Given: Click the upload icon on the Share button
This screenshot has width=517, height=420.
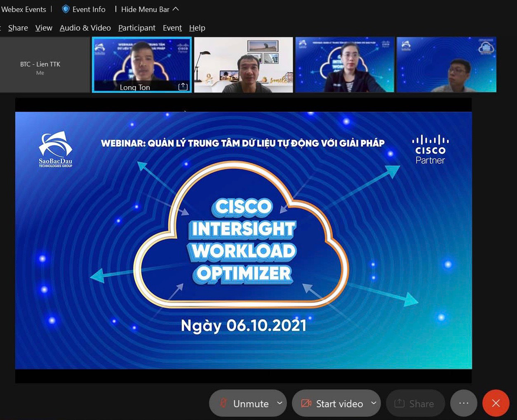Looking at the screenshot, I should [399, 403].
